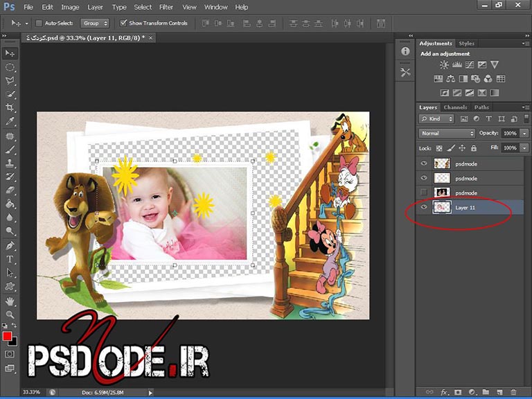Select the Clone Stamp tool
Image resolution: width=532 pixels, height=399 pixels.
coord(10,163)
